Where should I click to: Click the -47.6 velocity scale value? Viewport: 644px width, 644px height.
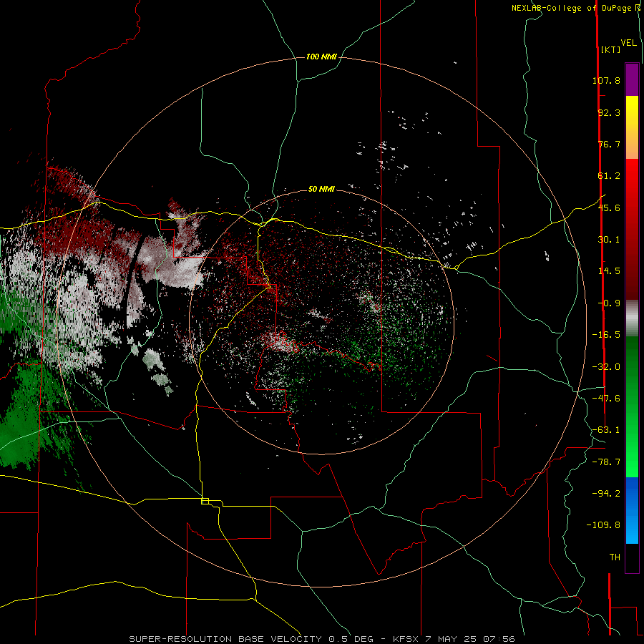(x=606, y=399)
